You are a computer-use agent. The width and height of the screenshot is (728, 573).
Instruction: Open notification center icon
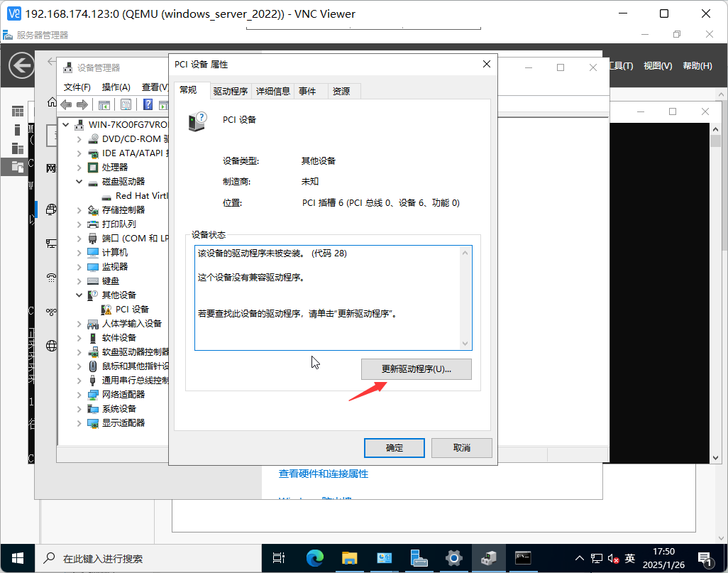tap(705, 559)
